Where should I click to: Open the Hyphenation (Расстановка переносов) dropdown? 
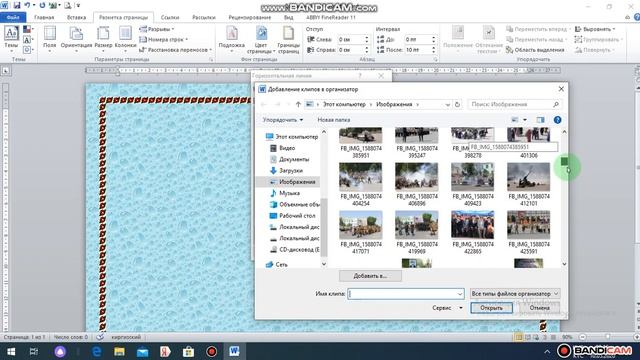coord(176,50)
